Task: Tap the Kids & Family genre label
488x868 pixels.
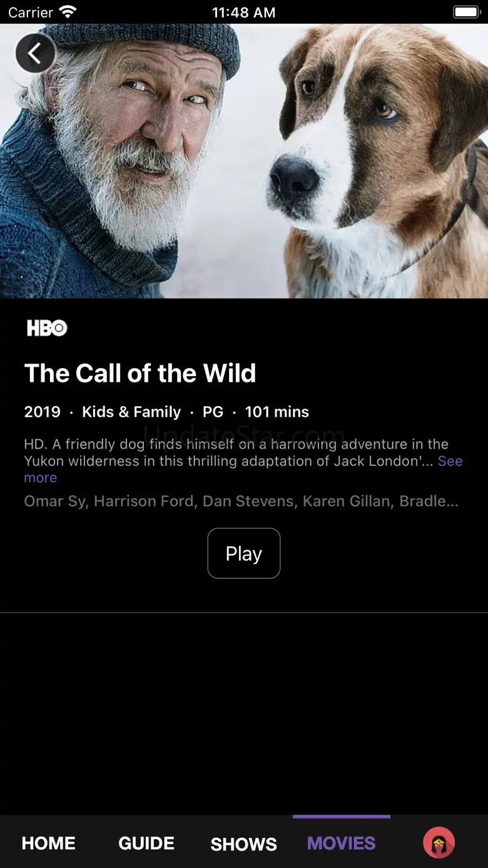Action: click(x=131, y=412)
